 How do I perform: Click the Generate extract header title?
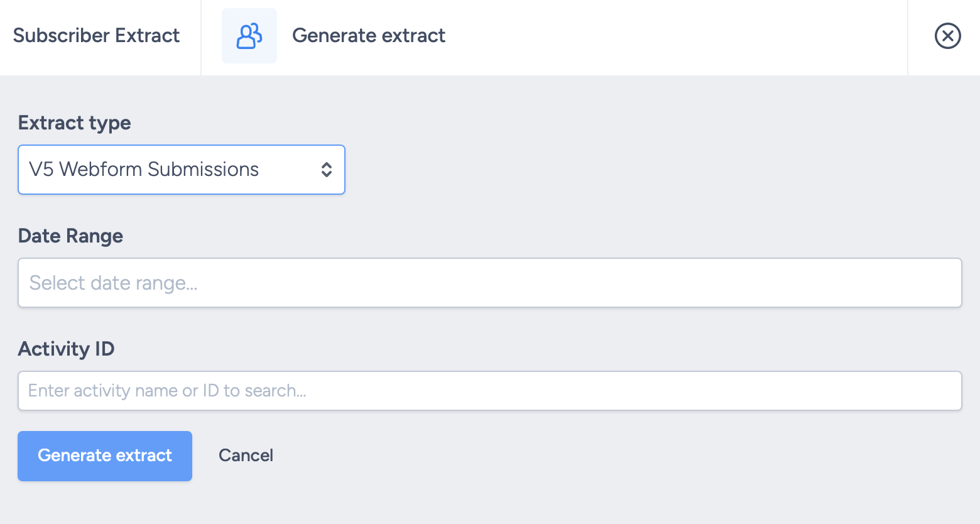(x=369, y=36)
